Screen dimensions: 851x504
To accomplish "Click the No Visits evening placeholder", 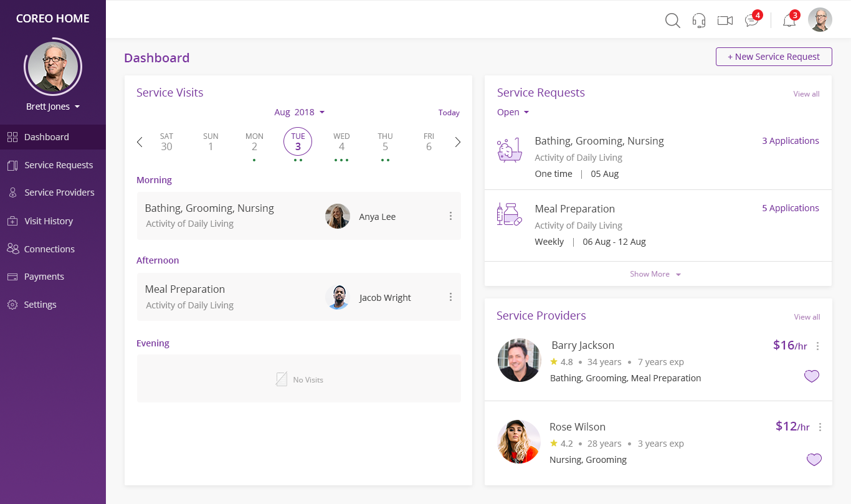I will pyautogui.click(x=299, y=379).
